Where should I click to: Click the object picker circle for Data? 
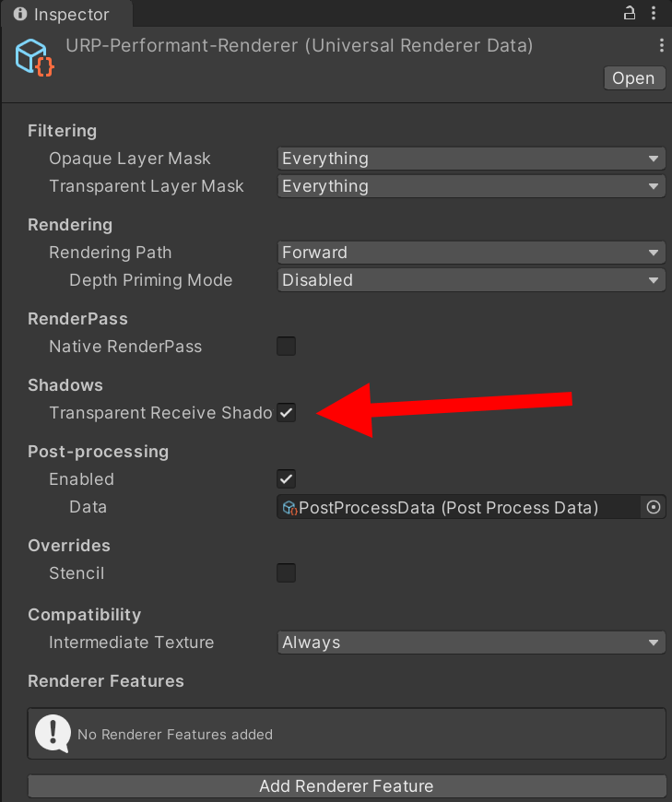coord(653,507)
